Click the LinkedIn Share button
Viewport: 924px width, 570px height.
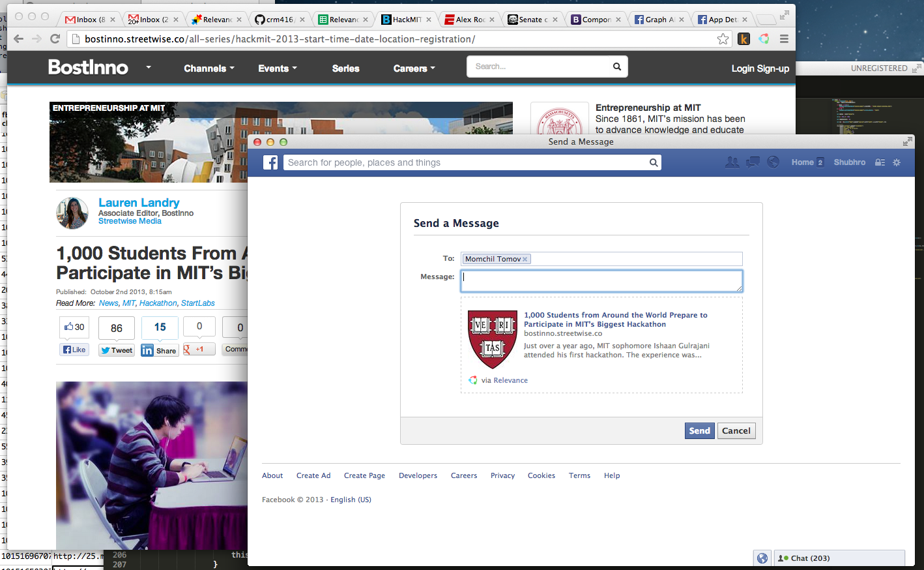click(x=160, y=350)
